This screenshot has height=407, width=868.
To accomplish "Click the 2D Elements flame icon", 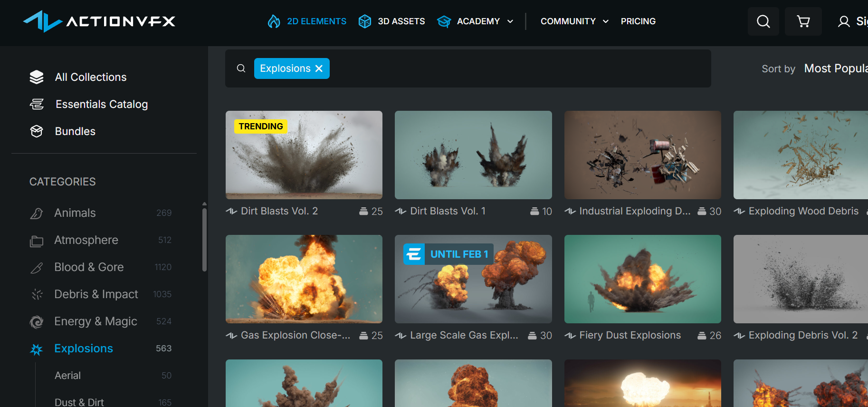I will 274,21.
